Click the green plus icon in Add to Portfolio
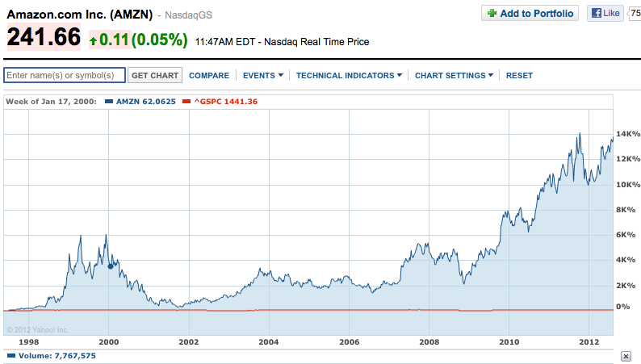Viewport: 641px width, 364px height. [x=492, y=13]
